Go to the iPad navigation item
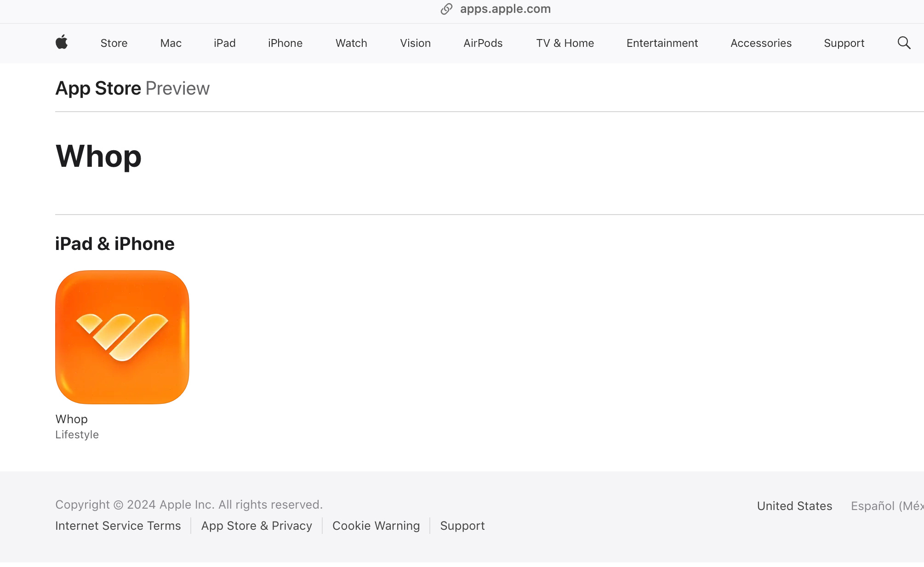Image resolution: width=924 pixels, height=567 pixels. point(224,43)
